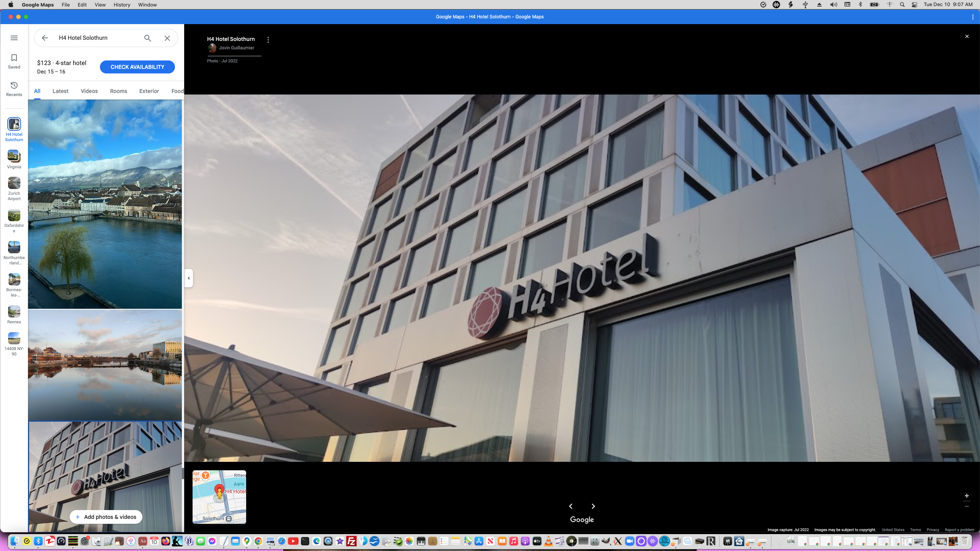Screen dimensions: 980x551
Task: Go back using the left arrow
Action: 45,38
